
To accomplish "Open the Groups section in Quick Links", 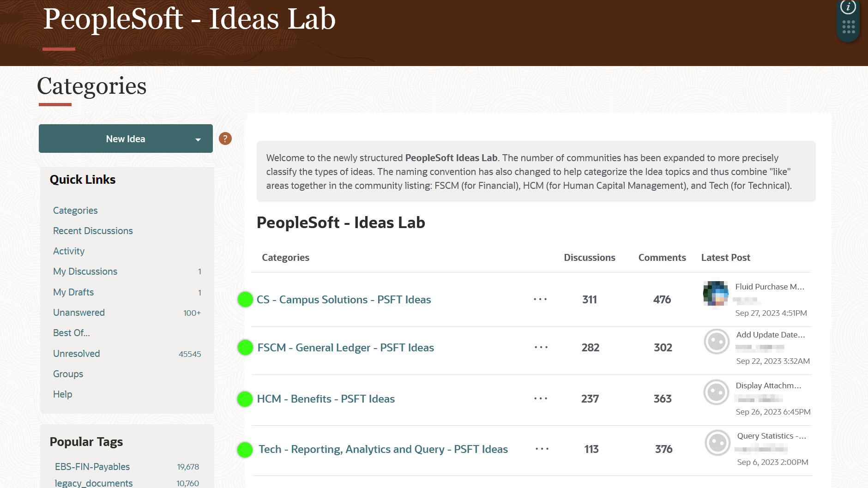I will (x=68, y=374).
